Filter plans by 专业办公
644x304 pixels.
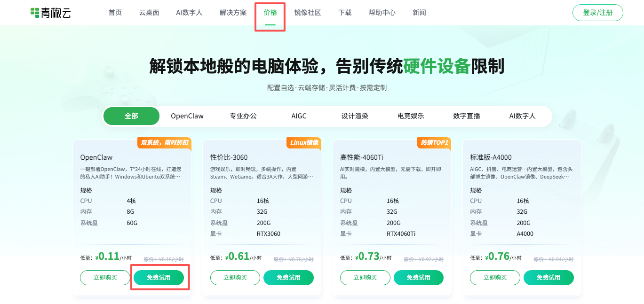pyautogui.click(x=243, y=116)
